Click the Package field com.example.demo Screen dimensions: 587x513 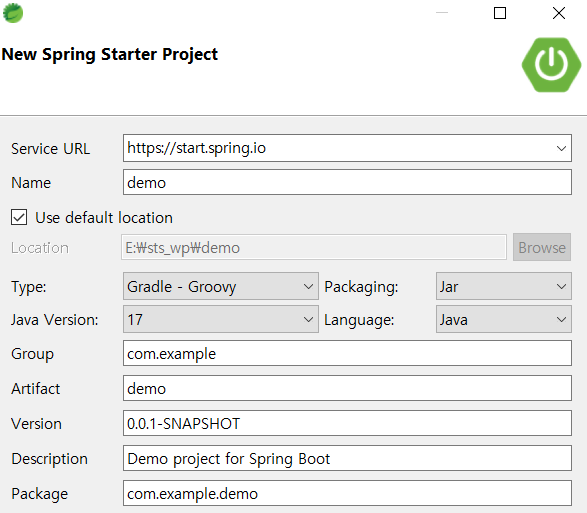(x=347, y=493)
